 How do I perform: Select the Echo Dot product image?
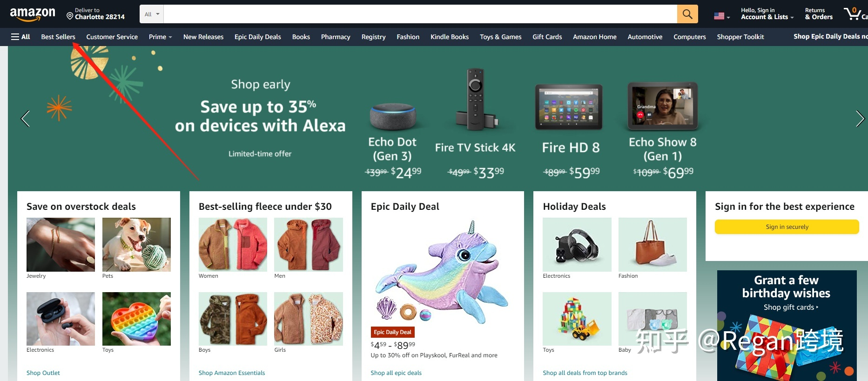tap(393, 116)
